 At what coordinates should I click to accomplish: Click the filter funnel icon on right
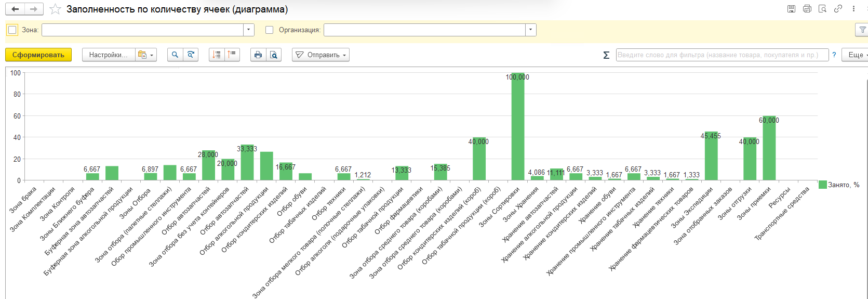pyautogui.click(x=862, y=30)
